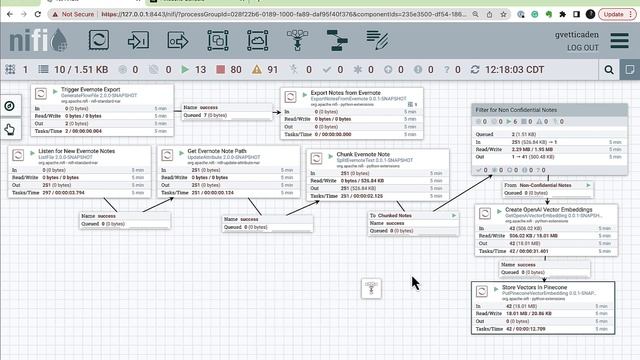
Task: Open the global hamburger menu
Action: point(619,40)
